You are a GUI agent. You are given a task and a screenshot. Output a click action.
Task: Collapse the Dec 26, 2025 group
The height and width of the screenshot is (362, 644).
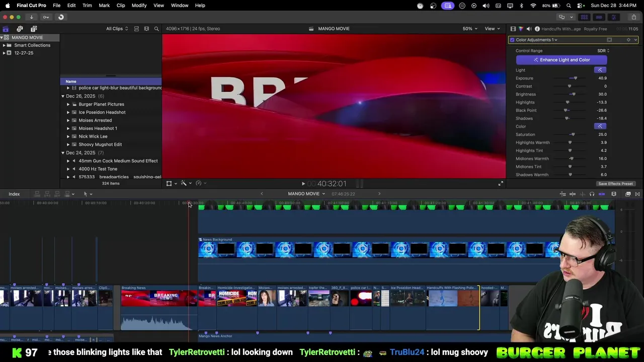[x=63, y=96]
